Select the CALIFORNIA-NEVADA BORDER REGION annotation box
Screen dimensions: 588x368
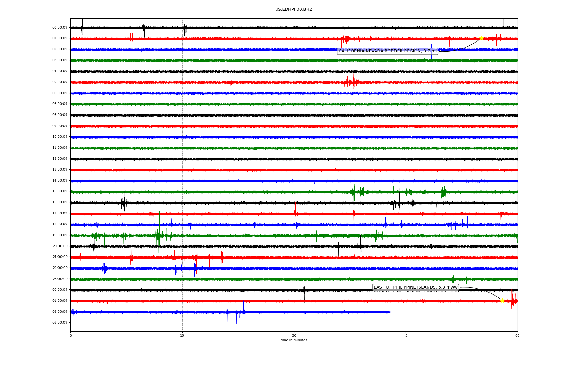click(388, 51)
